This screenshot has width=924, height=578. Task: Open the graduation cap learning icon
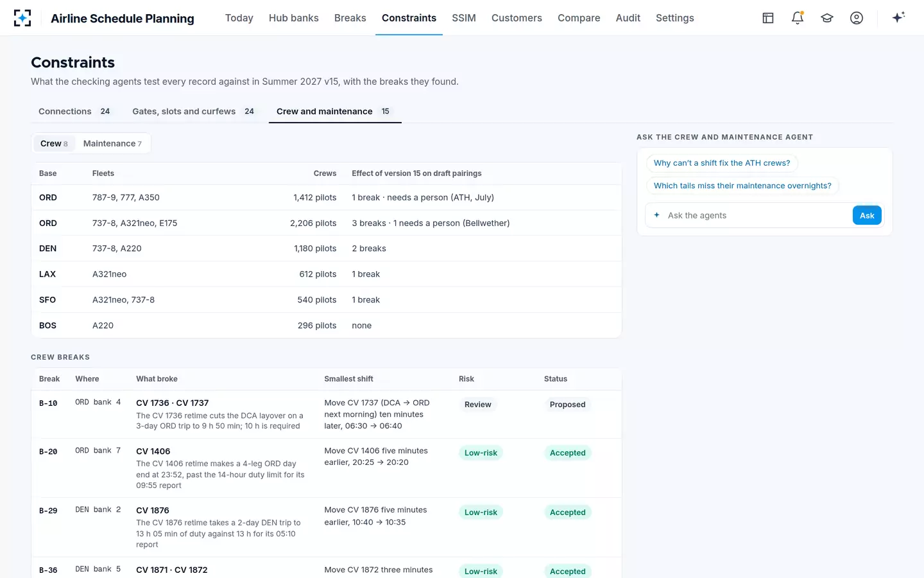pyautogui.click(x=827, y=18)
